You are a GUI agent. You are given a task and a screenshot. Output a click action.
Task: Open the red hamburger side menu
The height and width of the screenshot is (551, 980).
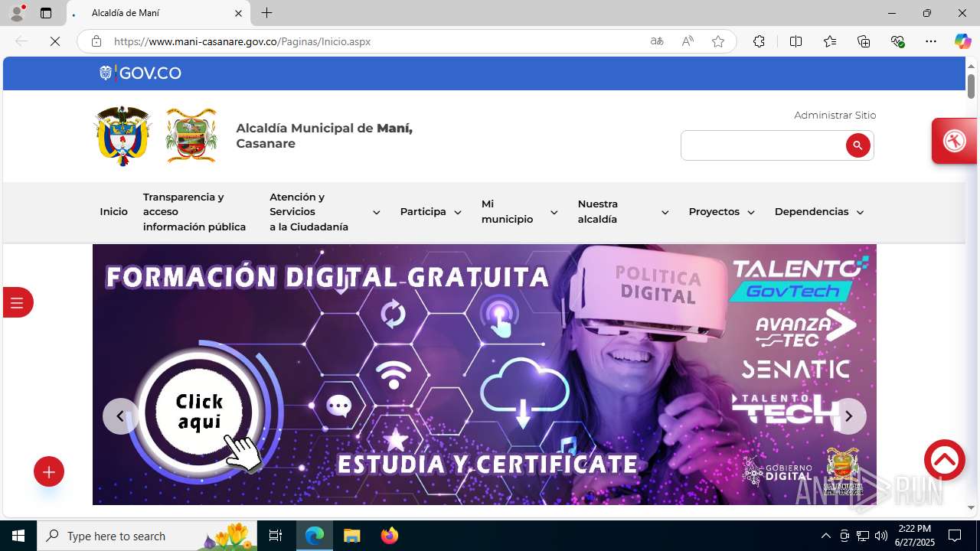pos(18,302)
